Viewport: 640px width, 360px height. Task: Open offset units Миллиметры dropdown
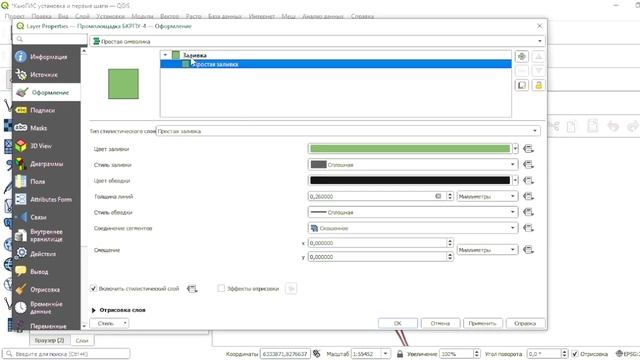click(x=487, y=249)
